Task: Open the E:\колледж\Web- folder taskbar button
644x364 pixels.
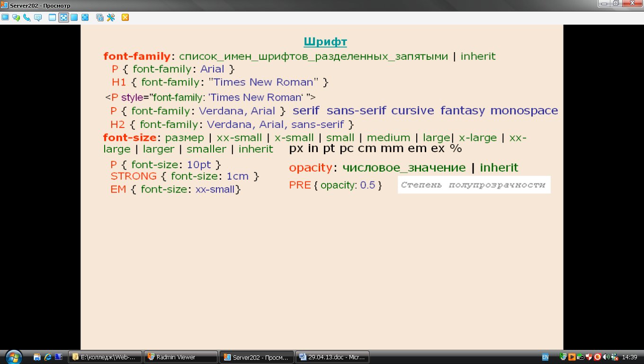Action: click(105, 357)
